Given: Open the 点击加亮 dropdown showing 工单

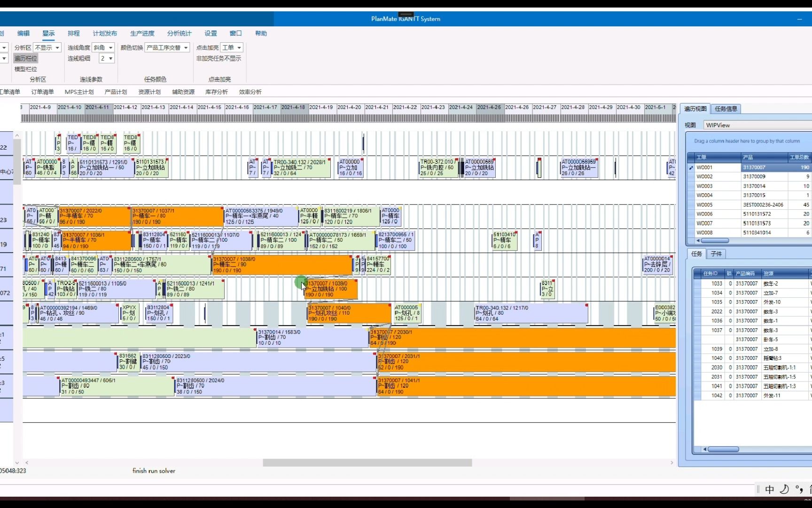Looking at the screenshot, I should 232,48.
